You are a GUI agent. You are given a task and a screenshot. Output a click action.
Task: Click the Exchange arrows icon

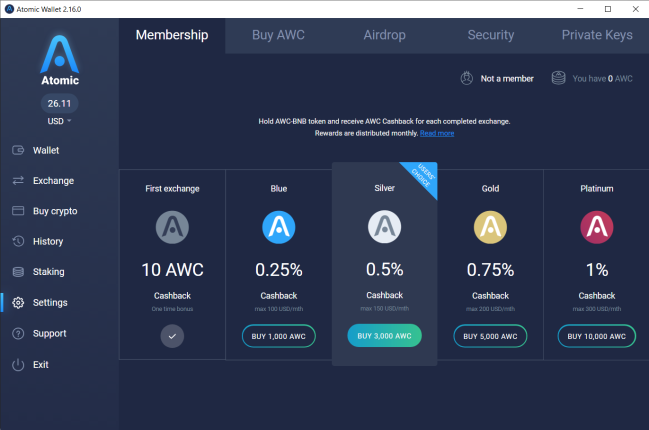18,180
